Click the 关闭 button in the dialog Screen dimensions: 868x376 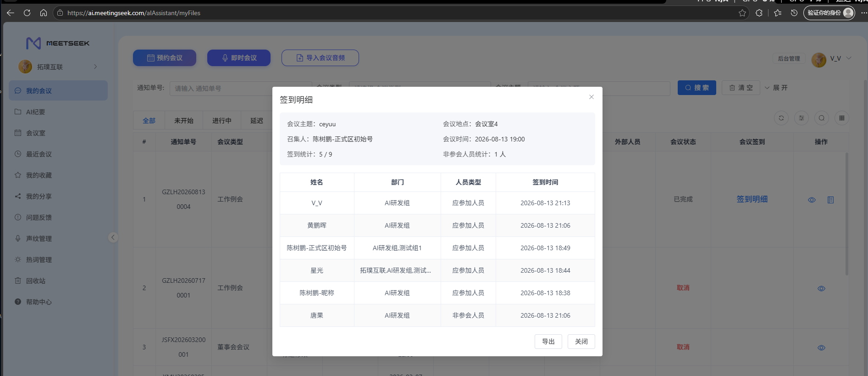pos(581,342)
